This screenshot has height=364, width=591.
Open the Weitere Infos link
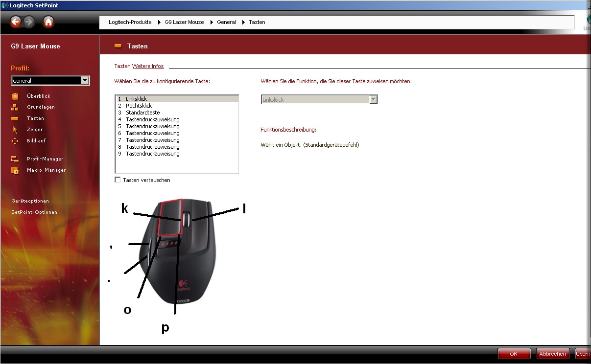[148, 66]
